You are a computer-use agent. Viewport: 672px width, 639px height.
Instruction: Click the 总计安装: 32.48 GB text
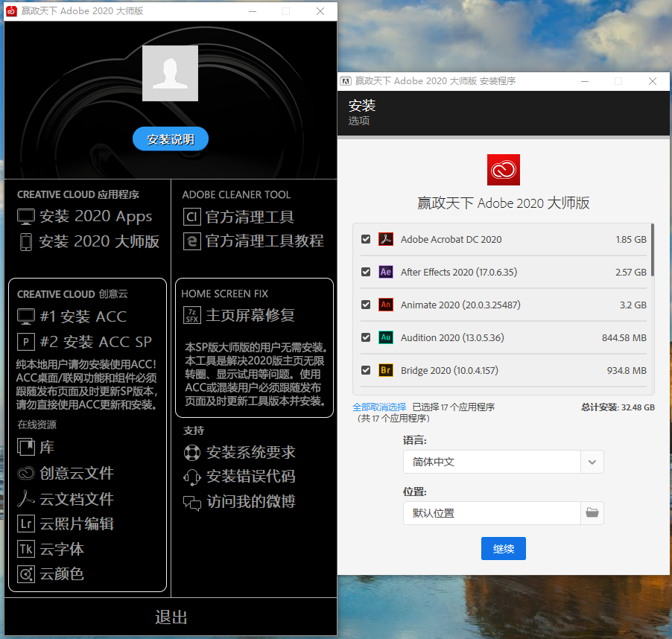click(x=618, y=407)
